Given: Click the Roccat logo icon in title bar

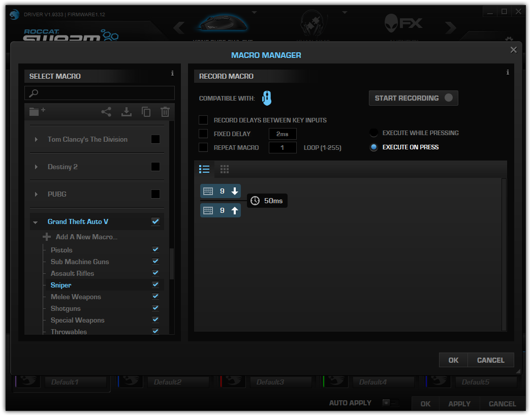Looking at the screenshot, I should tap(14, 15).
